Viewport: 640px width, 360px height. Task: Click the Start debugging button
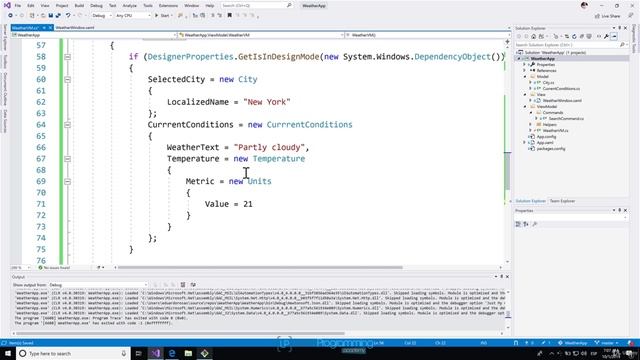coord(162,16)
